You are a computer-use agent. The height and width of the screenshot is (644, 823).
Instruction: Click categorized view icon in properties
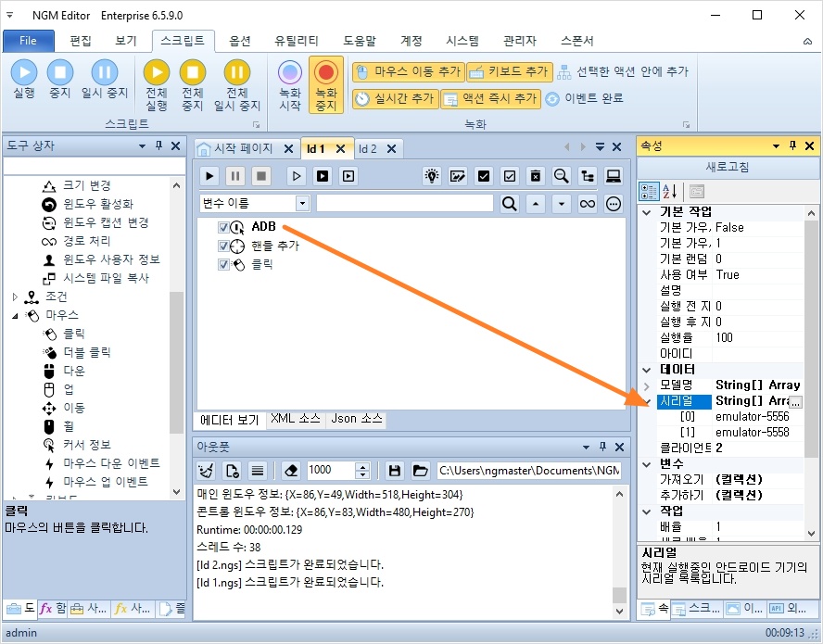649,192
